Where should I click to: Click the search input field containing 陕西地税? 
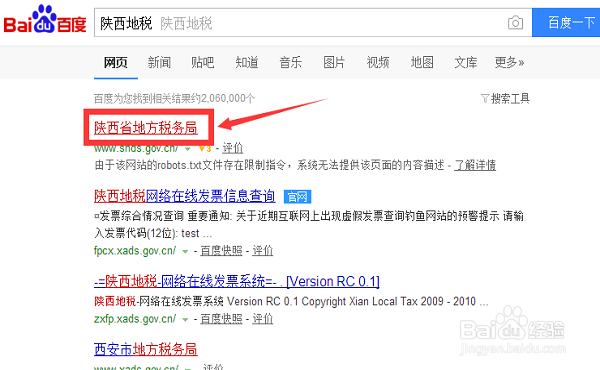[313, 23]
